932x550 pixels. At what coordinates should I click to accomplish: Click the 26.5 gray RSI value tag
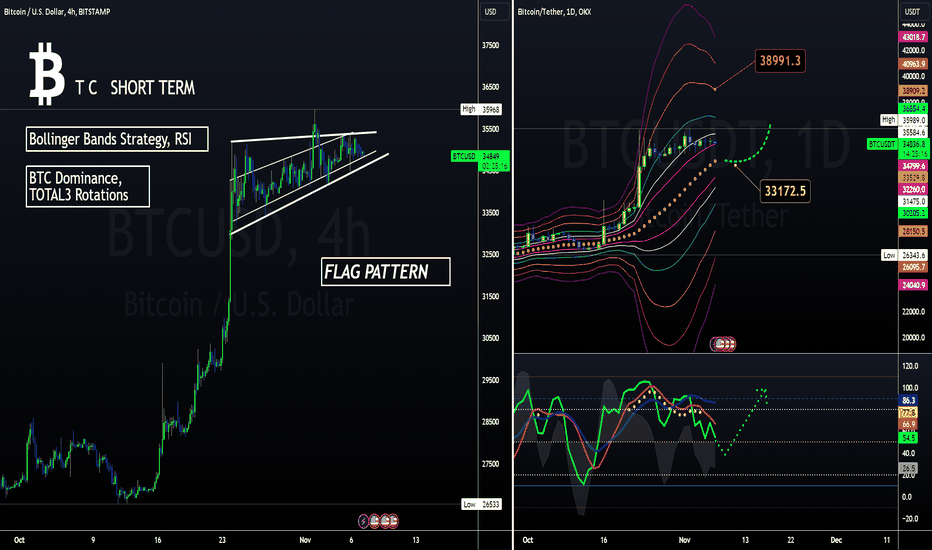tap(909, 469)
